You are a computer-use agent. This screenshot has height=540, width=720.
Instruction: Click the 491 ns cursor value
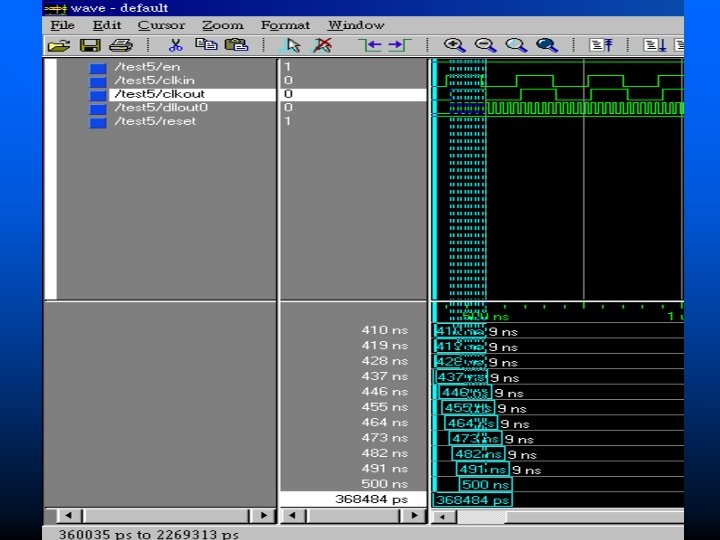(x=384, y=468)
